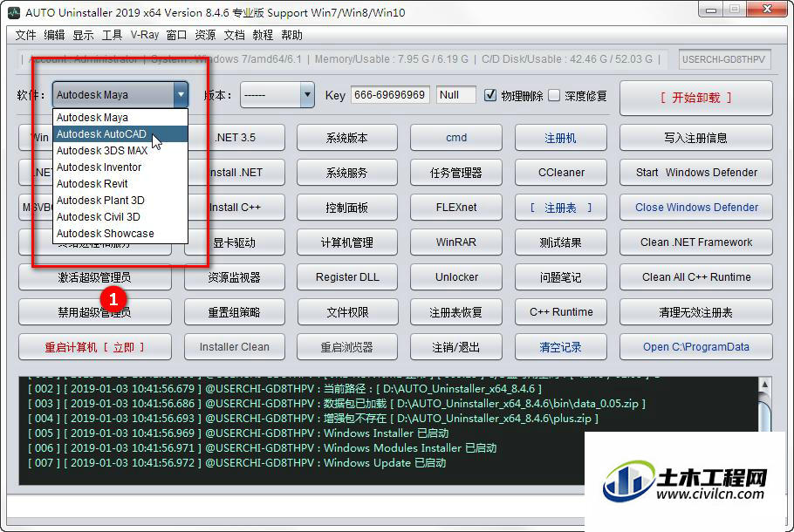Enable the 深度修复 checkbox
Screen dimensions: 794x532
click(x=554, y=95)
